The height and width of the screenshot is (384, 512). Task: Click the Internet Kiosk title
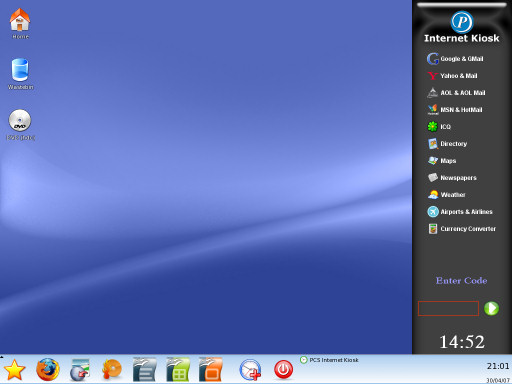462,38
